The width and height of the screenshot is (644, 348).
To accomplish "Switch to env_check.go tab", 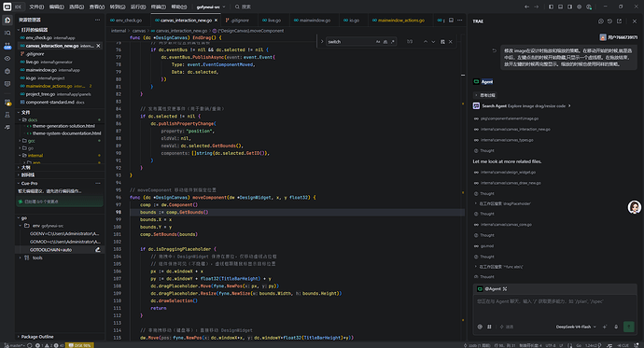I will point(129,21).
